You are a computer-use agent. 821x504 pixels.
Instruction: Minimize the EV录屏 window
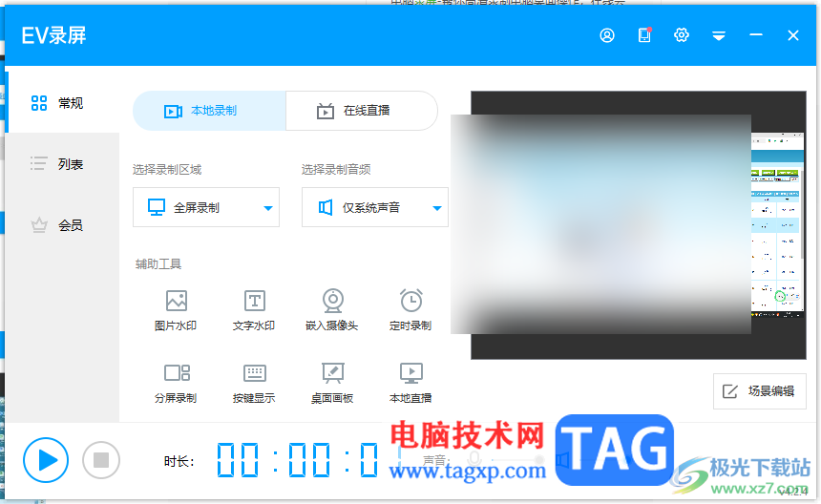tap(756, 35)
